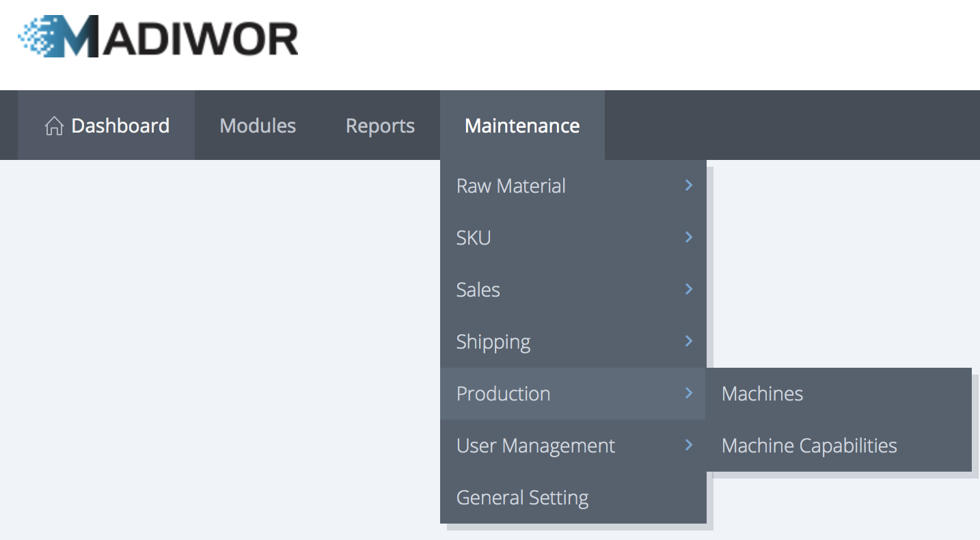Expand the User Management chevron
Screen dimensions: 980x540
pos(689,445)
